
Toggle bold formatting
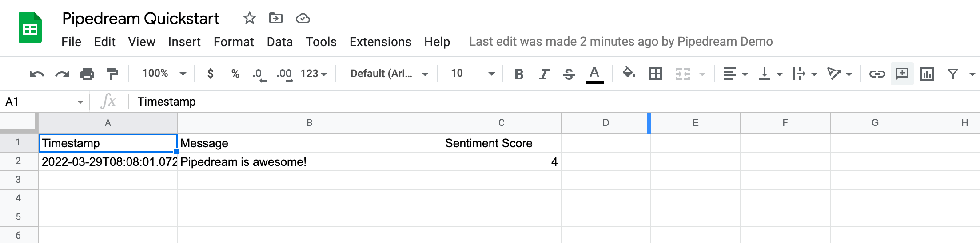click(518, 74)
